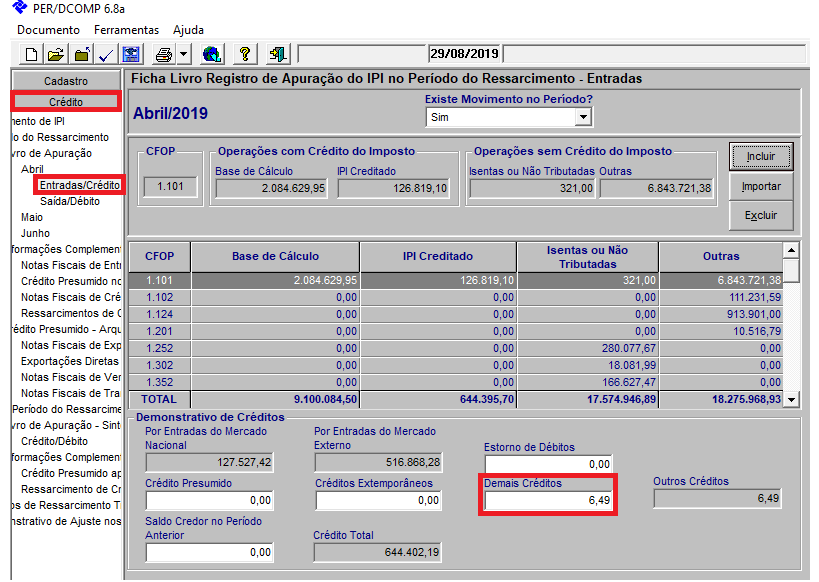
Task: Click the yellow question mark help icon
Action: 245,54
